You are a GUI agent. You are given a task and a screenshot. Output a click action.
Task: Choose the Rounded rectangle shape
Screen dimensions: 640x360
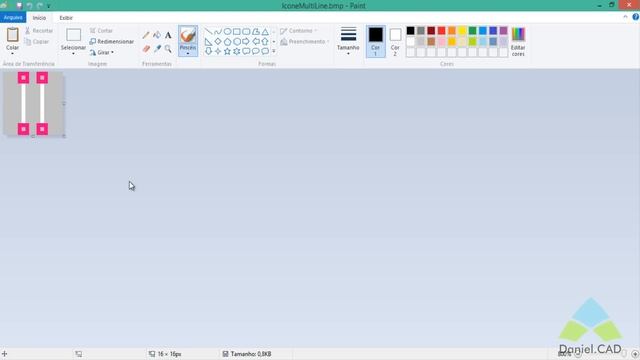coord(246,31)
